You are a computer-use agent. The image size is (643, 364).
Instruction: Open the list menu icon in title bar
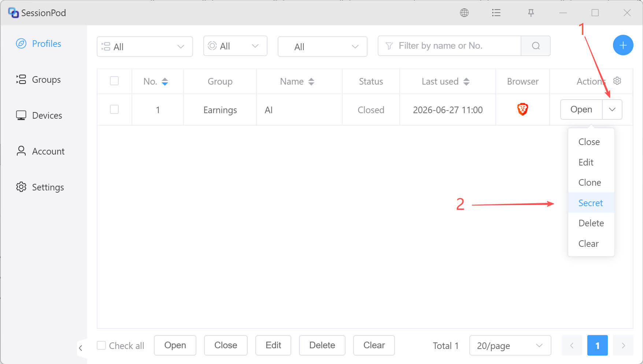tap(496, 13)
